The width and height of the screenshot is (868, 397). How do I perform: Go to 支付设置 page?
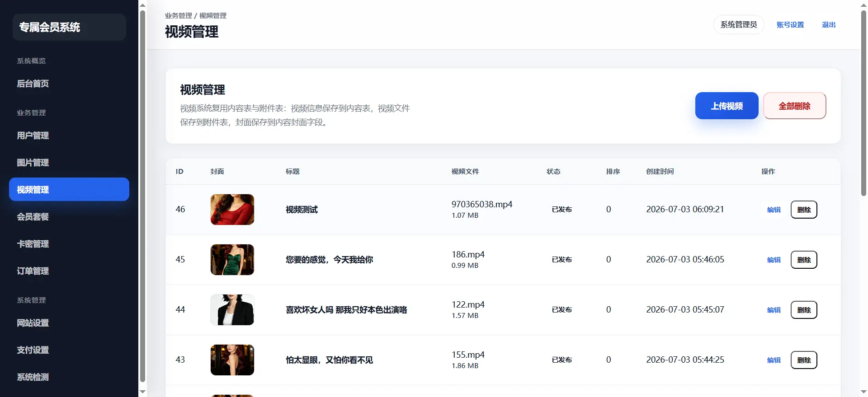pyautogui.click(x=69, y=350)
